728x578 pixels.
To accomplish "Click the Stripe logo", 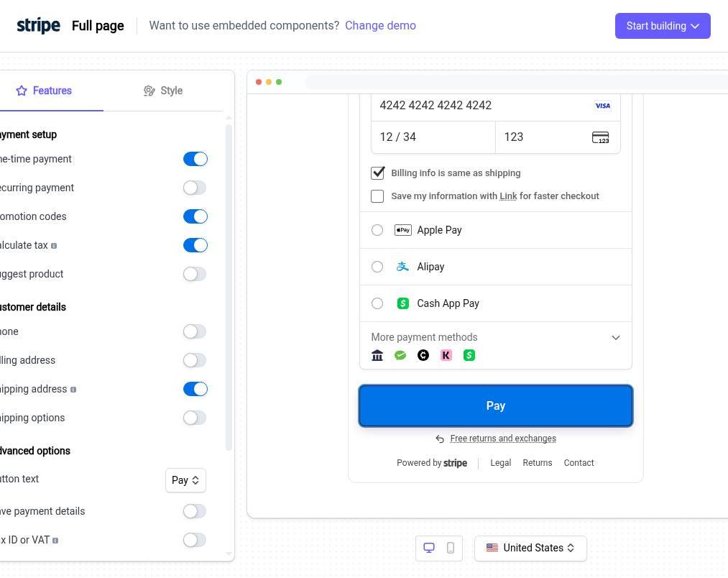I will point(39,26).
